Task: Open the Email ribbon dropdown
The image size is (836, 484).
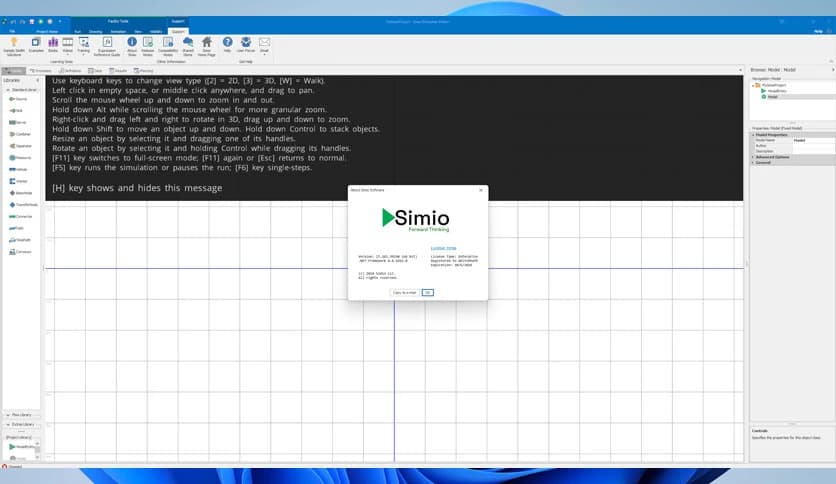Action: pos(264,46)
